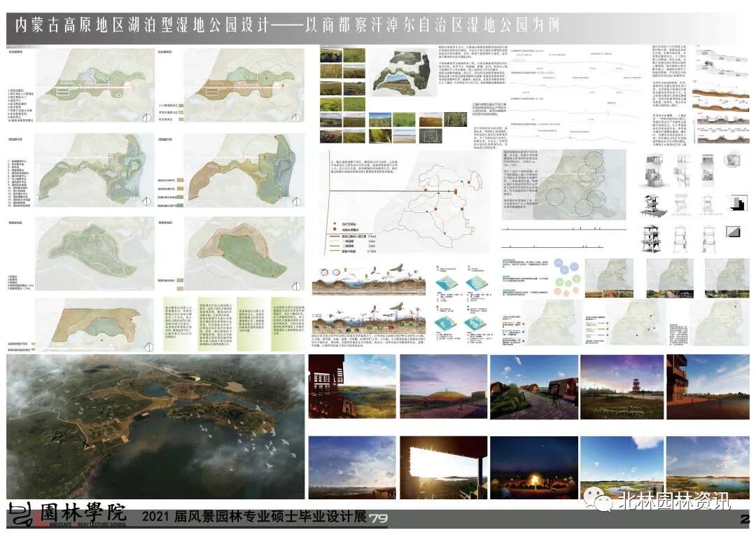
Task: Open the night campfire rendering
Action: click(x=533, y=468)
